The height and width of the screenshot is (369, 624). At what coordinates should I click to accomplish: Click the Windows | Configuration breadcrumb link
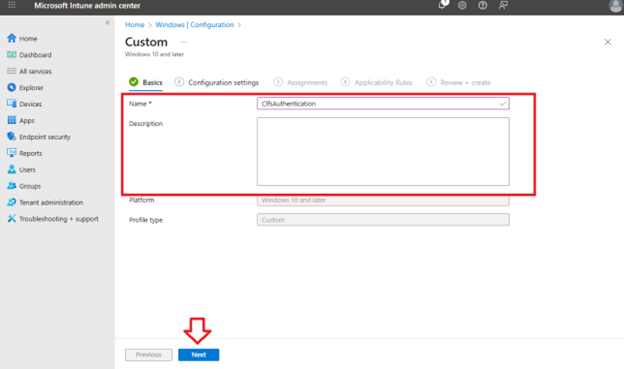click(195, 25)
